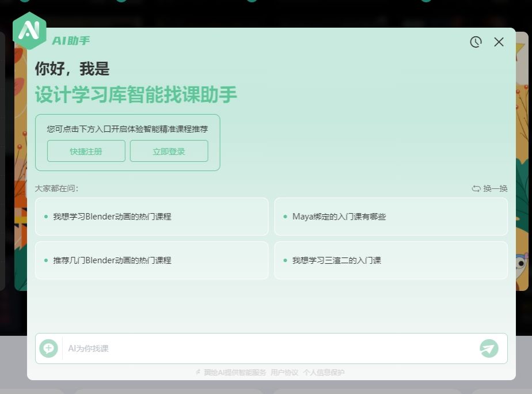The width and height of the screenshot is (532, 394).
Task: Click the plus icon in input bar
Action: click(x=48, y=348)
